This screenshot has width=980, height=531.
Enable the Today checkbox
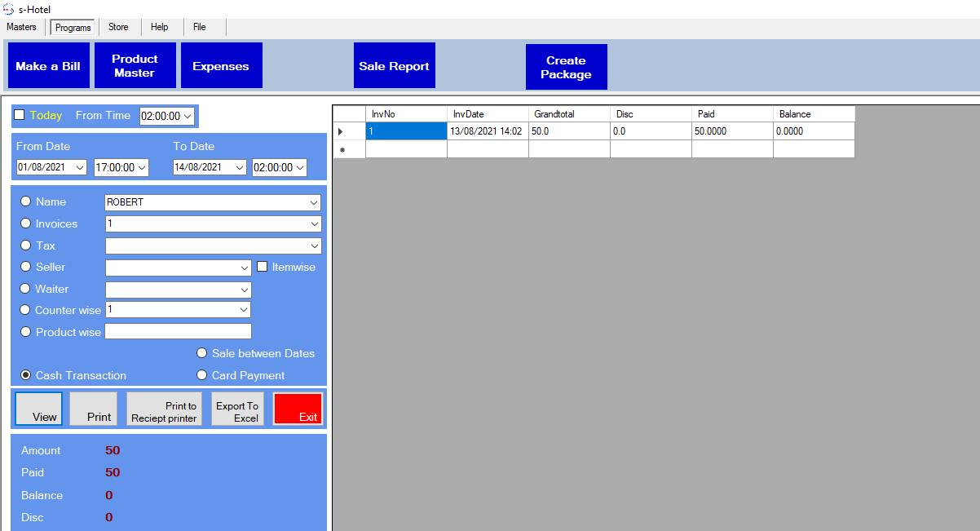[20, 115]
